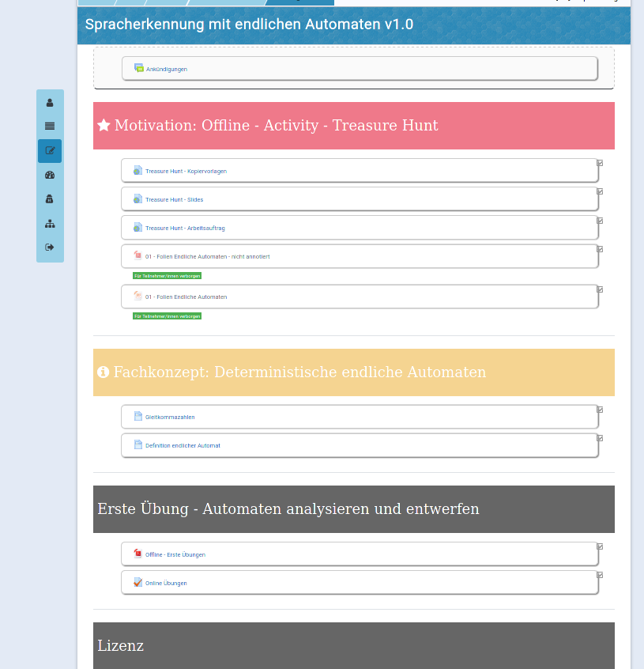Open Definition endlicher Automat page

click(x=183, y=446)
